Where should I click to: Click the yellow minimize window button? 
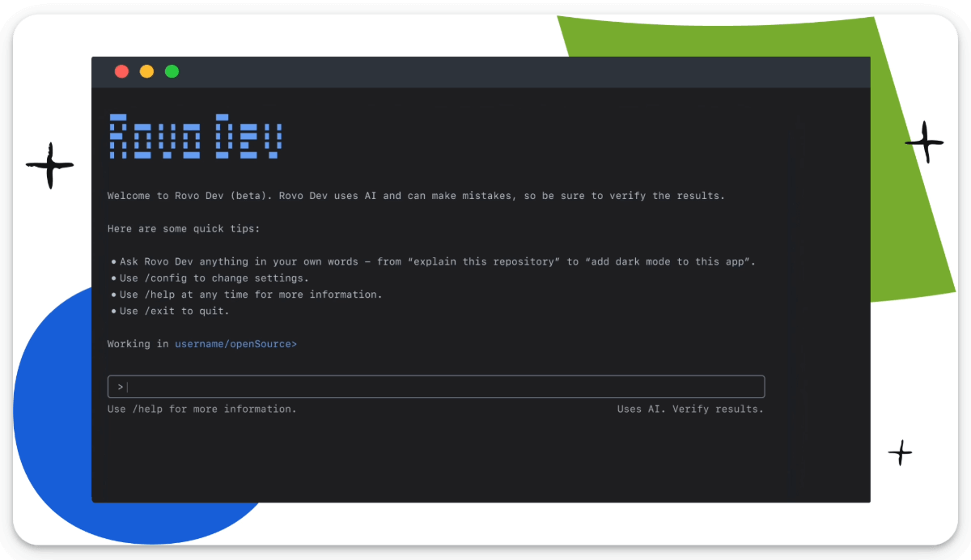tap(146, 71)
